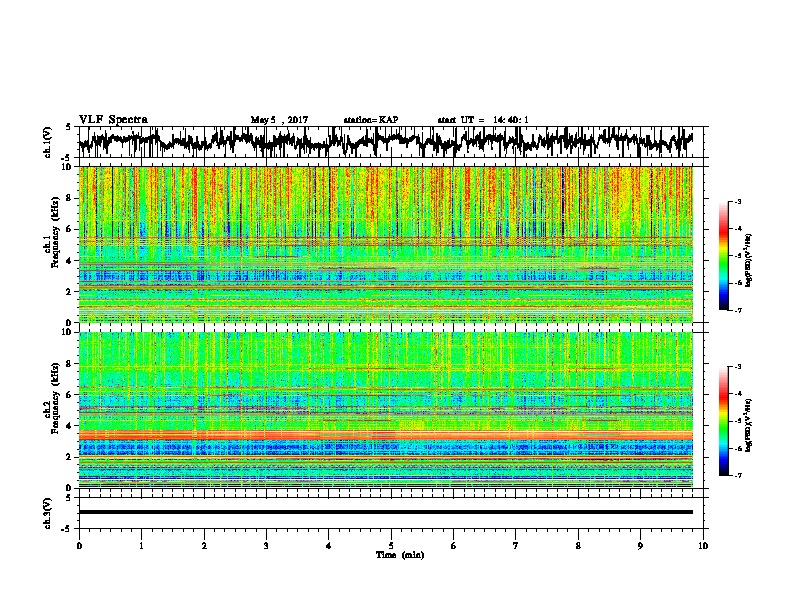Click the "VLF Spectra" plot title
Image resolution: width=792 pixels, height=612 pixels.
113,120
